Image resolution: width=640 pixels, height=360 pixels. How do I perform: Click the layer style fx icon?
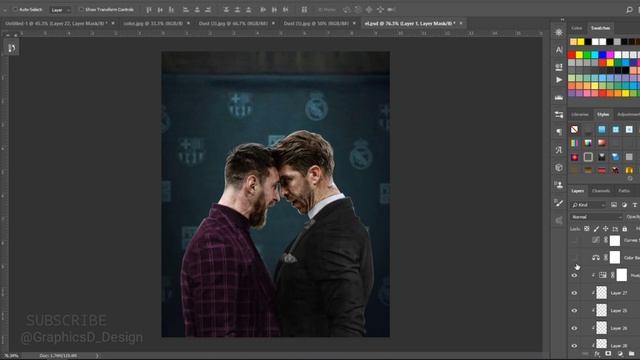click(x=597, y=353)
